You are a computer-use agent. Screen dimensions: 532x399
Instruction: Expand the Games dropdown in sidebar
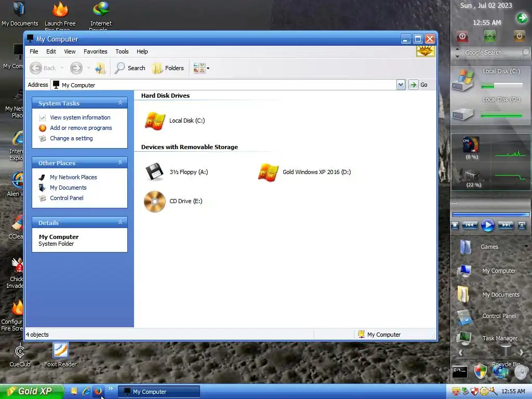[526, 247]
